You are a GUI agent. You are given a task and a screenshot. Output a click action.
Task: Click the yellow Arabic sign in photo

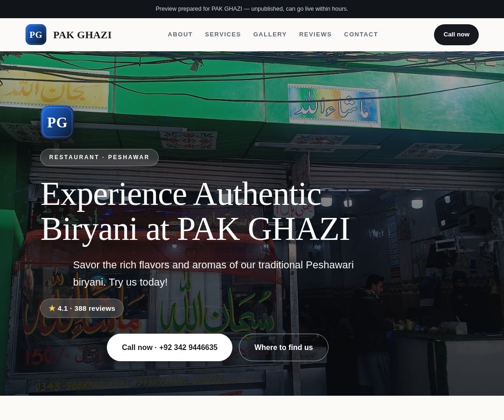[54, 88]
